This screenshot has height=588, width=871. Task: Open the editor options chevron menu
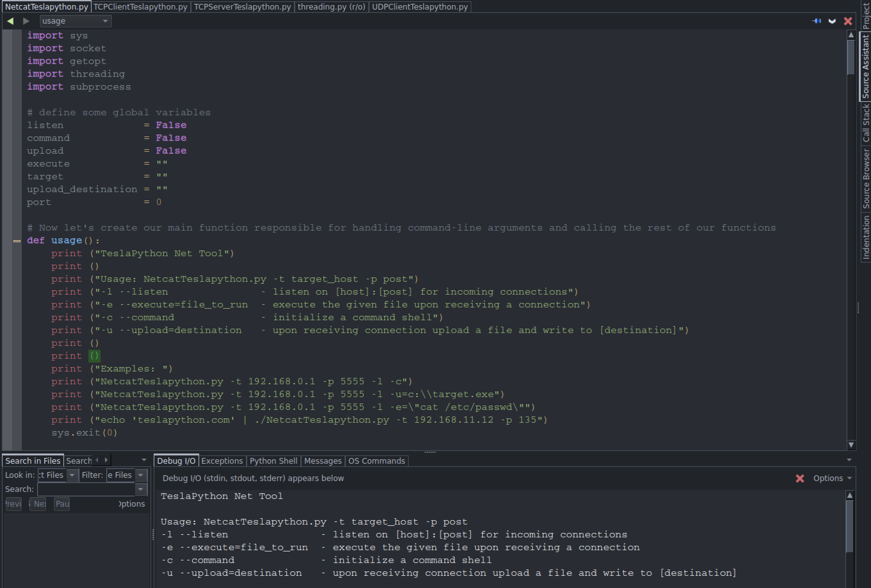[x=832, y=21]
